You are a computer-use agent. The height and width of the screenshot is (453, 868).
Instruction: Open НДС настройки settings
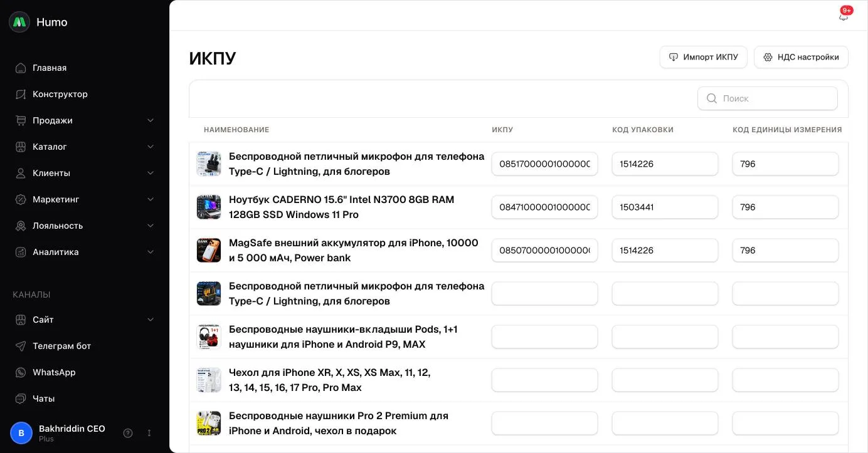801,57
